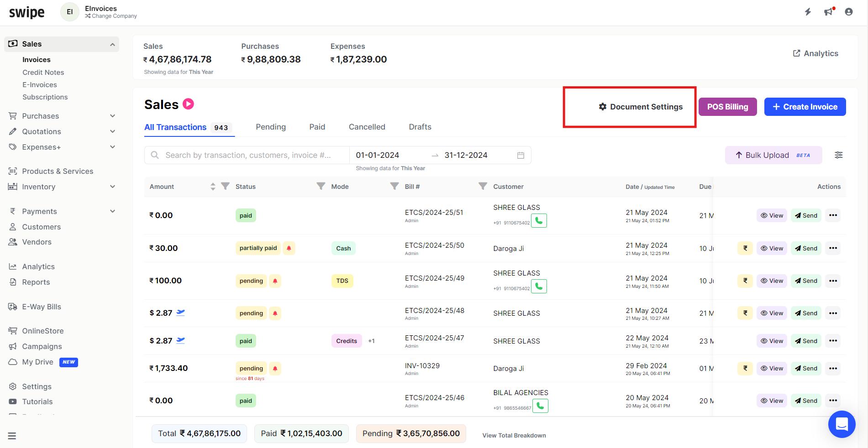
Task: Open Document Settings
Action: pyautogui.click(x=641, y=107)
